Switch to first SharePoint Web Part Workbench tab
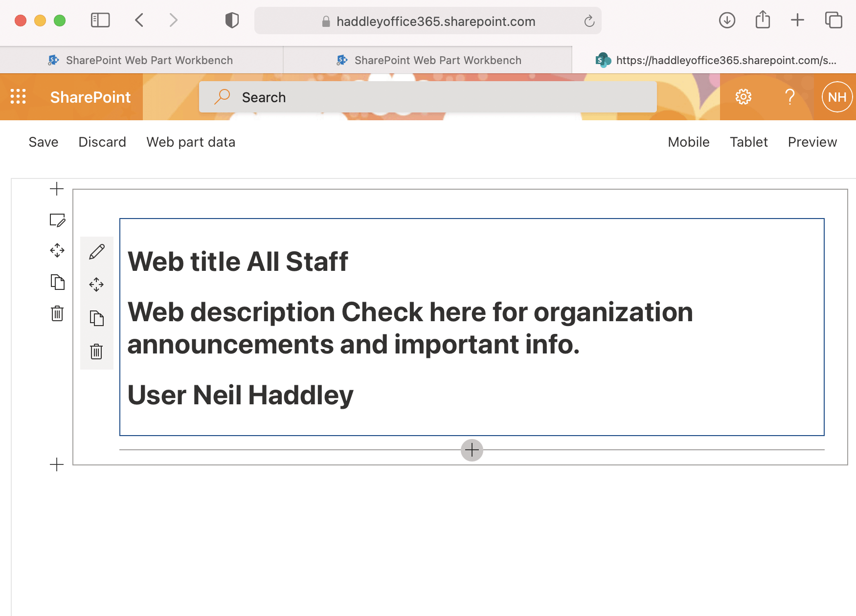The height and width of the screenshot is (616, 856). coord(141,60)
